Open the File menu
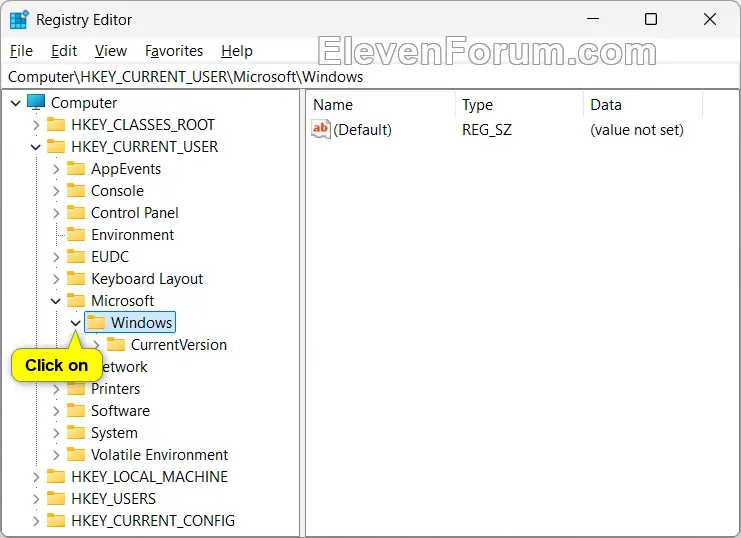Image resolution: width=741 pixels, height=538 pixels. coord(21,51)
